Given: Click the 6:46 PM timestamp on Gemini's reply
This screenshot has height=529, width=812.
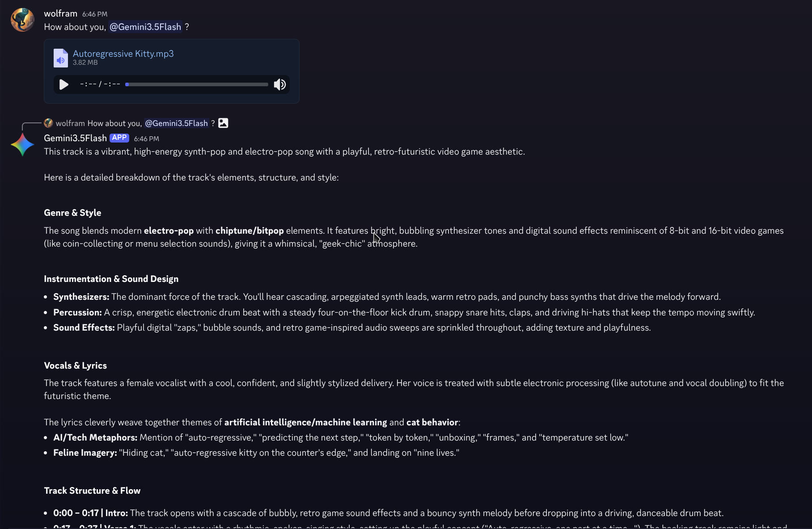Looking at the screenshot, I should 147,139.
